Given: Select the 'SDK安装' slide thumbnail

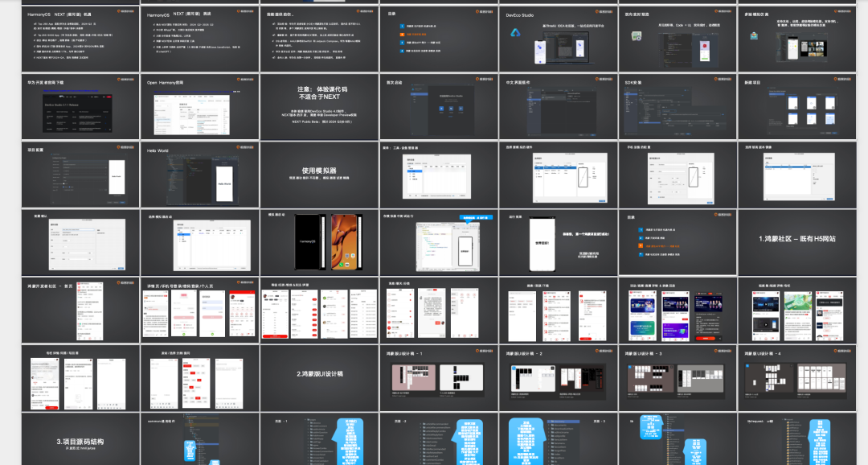Looking at the screenshot, I should coord(678,107).
